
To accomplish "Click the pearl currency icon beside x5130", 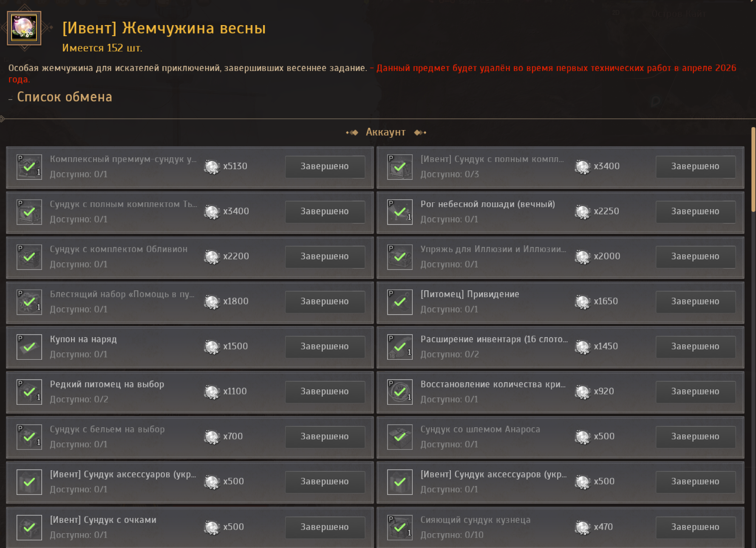I will point(212,167).
